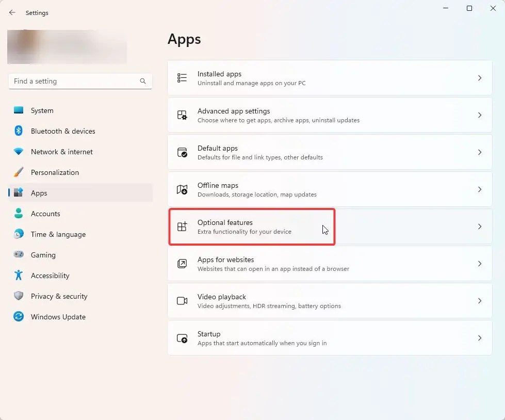Click the Installed apps icon
This screenshot has height=420, width=505.
click(182, 78)
